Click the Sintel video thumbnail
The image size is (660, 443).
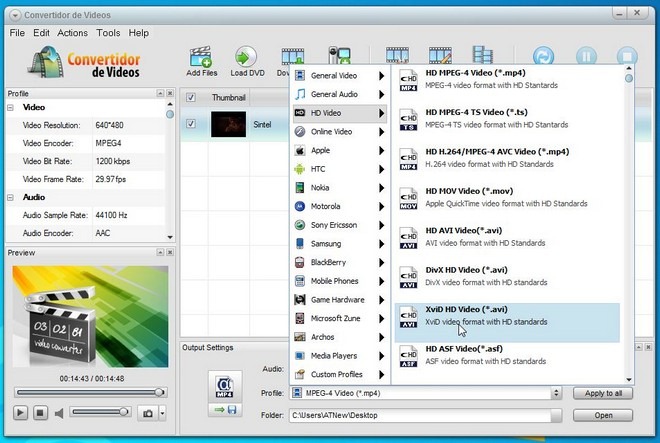(x=228, y=124)
